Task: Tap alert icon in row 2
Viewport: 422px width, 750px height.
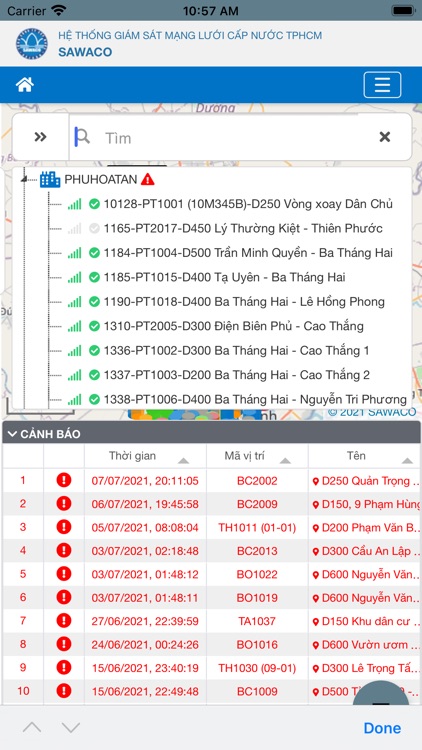Action: pos(64,504)
